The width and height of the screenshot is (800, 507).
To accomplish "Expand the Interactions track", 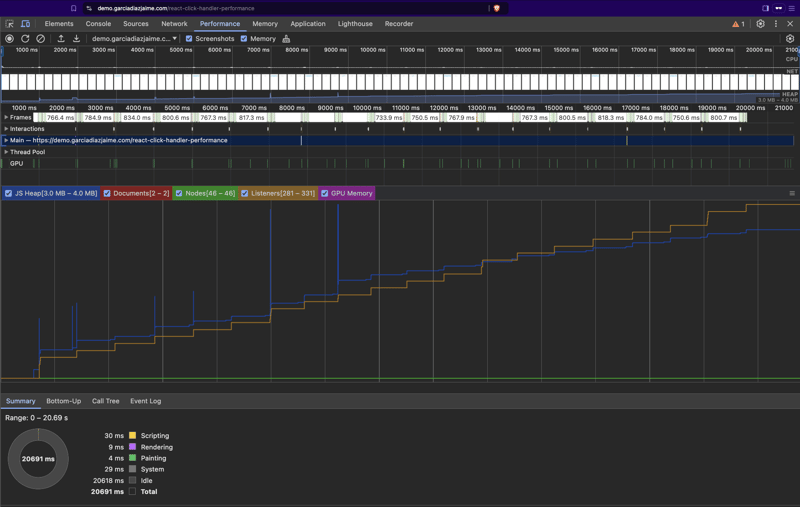I will 6,129.
